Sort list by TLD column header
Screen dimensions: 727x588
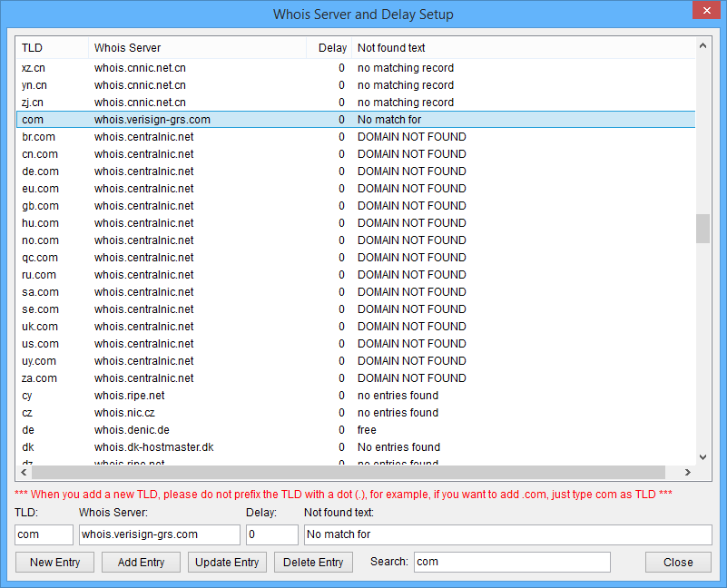(52, 47)
